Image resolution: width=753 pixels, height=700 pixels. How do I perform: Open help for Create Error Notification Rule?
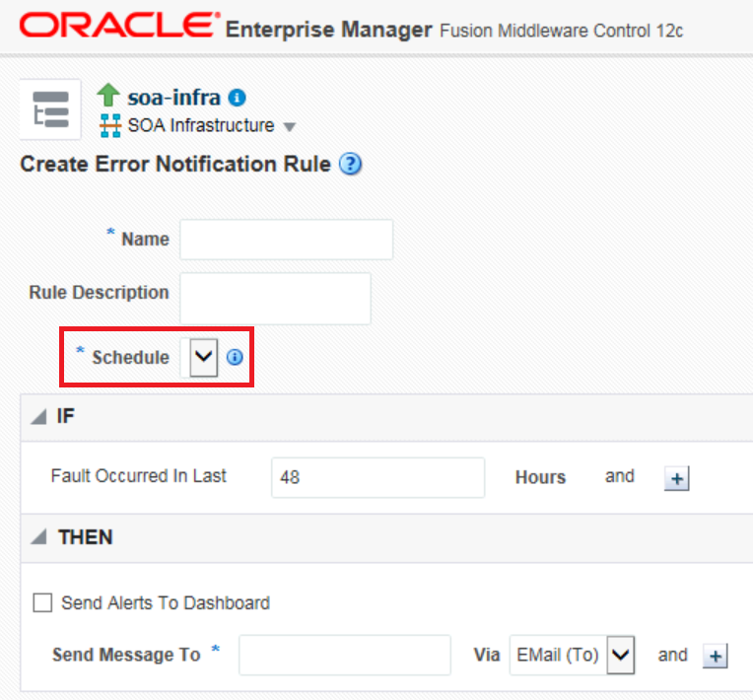pyautogui.click(x=350, y=165)
